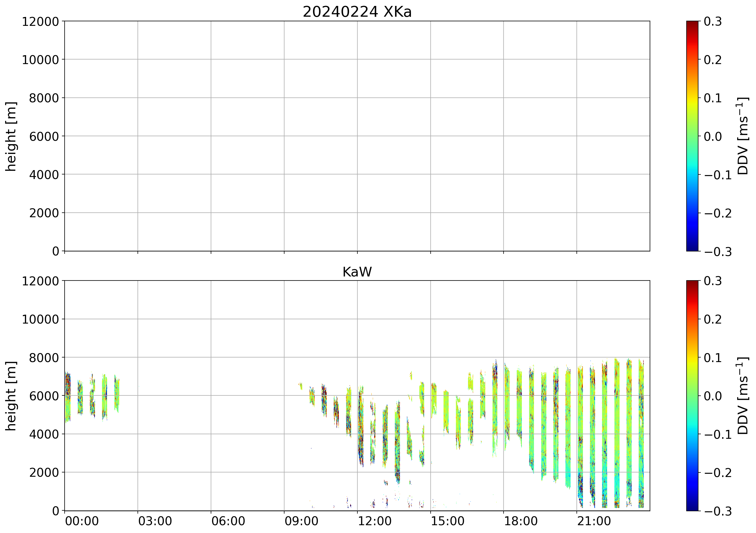The image size is (756, 533).
Task: Click the 18:00 time axis label
Action: click(x=521, y=521)
